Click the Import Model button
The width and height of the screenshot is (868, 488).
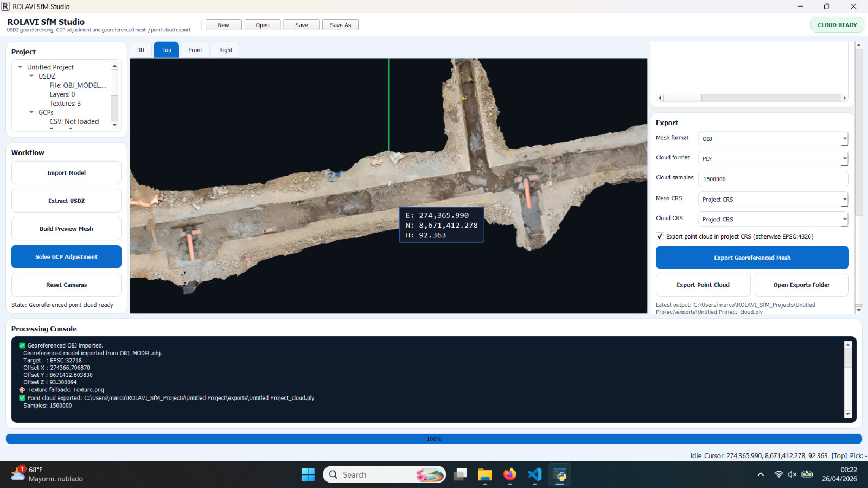[66, 173]
